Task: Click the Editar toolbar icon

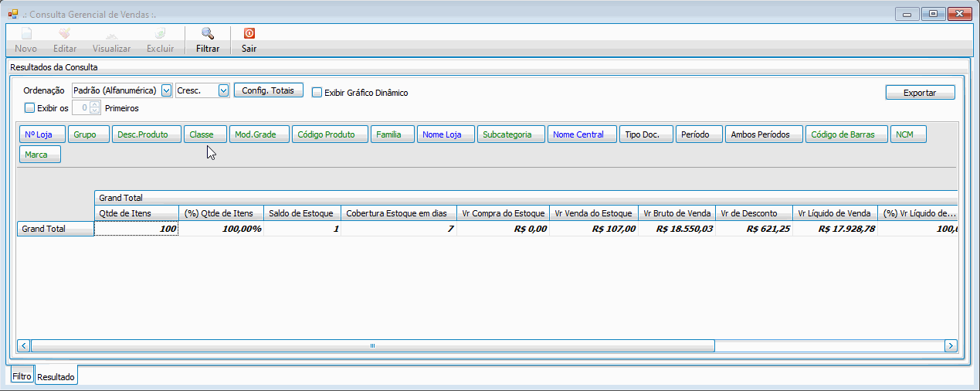Action: 65,33
